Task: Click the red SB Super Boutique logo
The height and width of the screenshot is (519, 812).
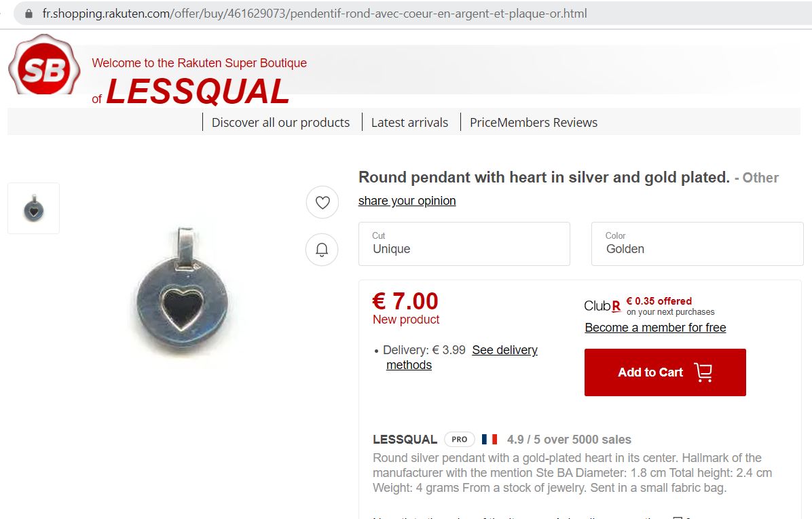Action: pos(44,69)
